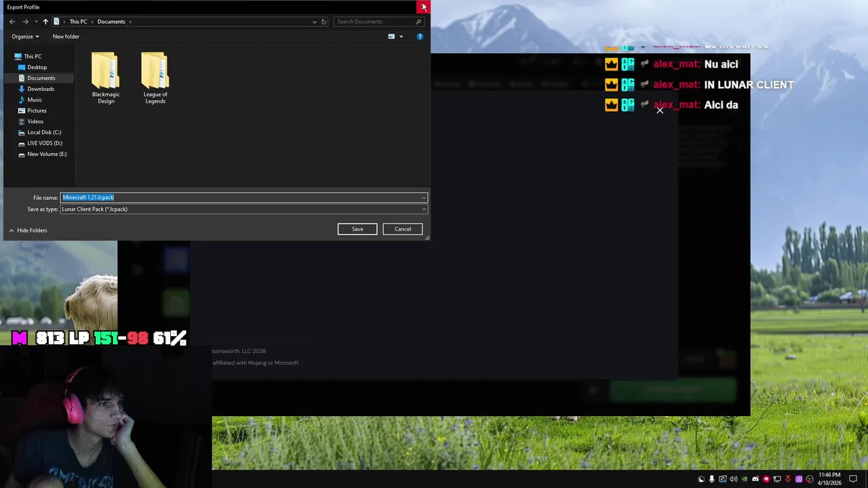Open the network tray icon

[x=777, y=479]
